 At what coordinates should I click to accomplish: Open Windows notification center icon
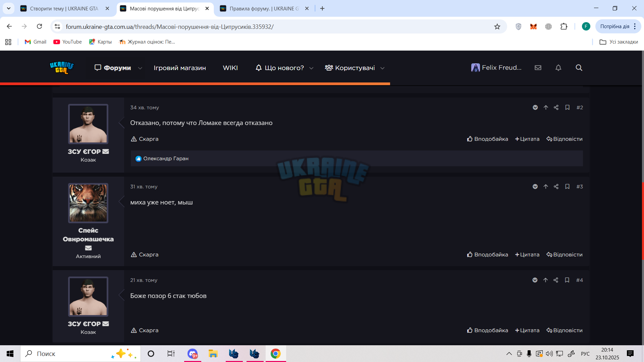(x=630, y=354)
